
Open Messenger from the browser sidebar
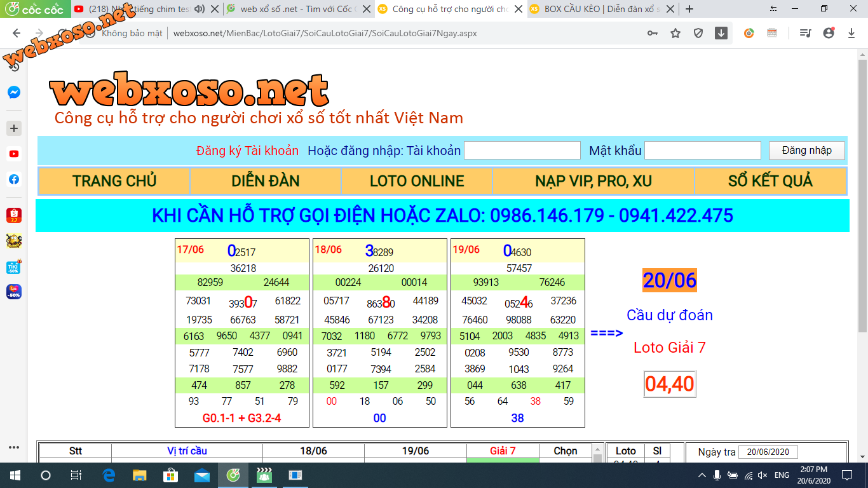(x=14, y=93)
